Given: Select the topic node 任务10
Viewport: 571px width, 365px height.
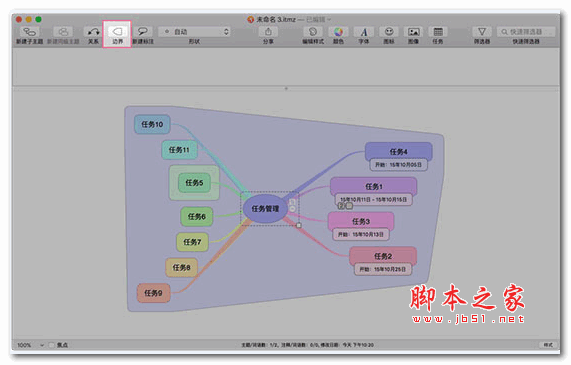Looking at the screenshot, I should click(x=152, y=124).
